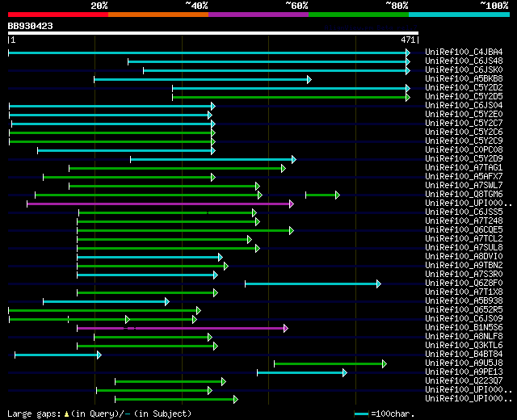Select the UniRef100_A7SWL7 label

coord(464,186)
